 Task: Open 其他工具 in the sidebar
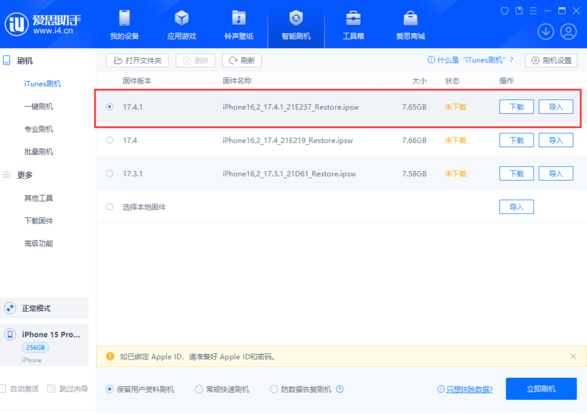pos(39,198)
